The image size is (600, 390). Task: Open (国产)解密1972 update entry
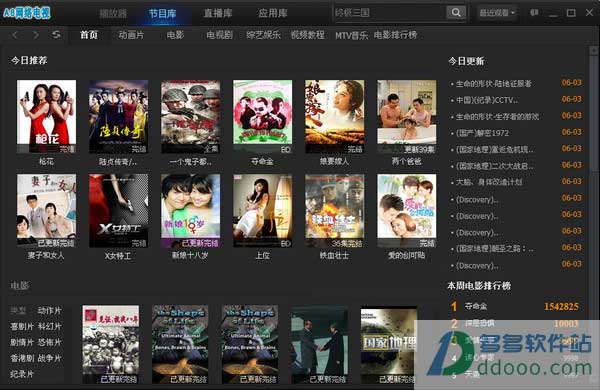[x=482, y=133]
